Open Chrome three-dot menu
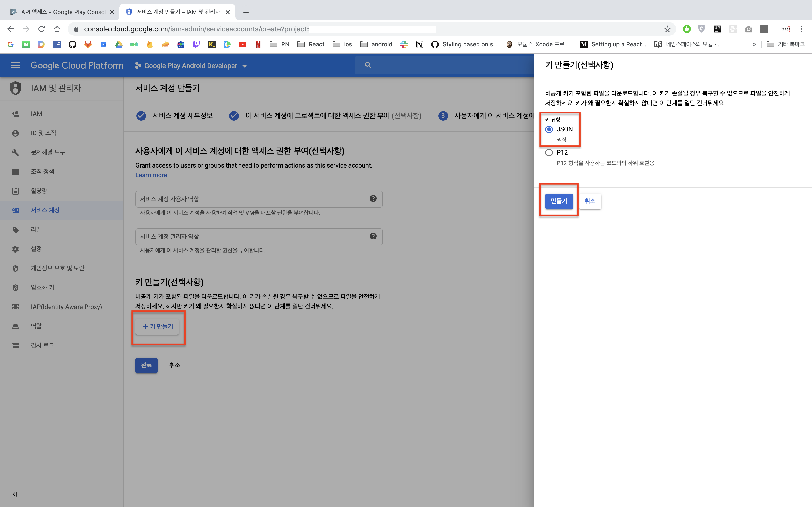 pos(801,29)
